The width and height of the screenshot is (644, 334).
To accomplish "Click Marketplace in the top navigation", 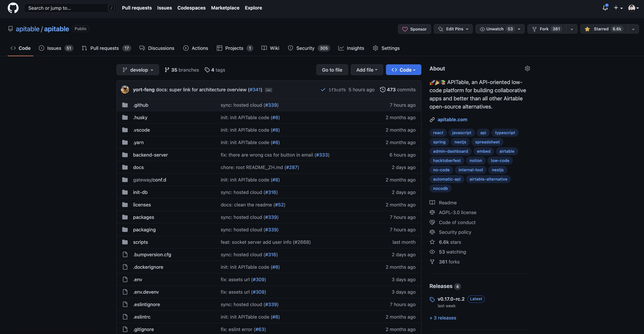I will tap(225, 8).
